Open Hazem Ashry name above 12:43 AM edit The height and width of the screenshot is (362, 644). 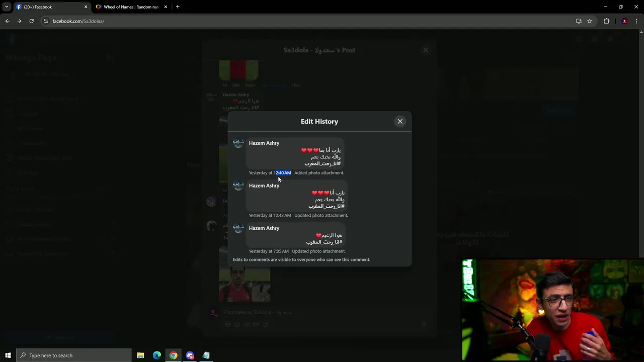(x=264, y=186)
